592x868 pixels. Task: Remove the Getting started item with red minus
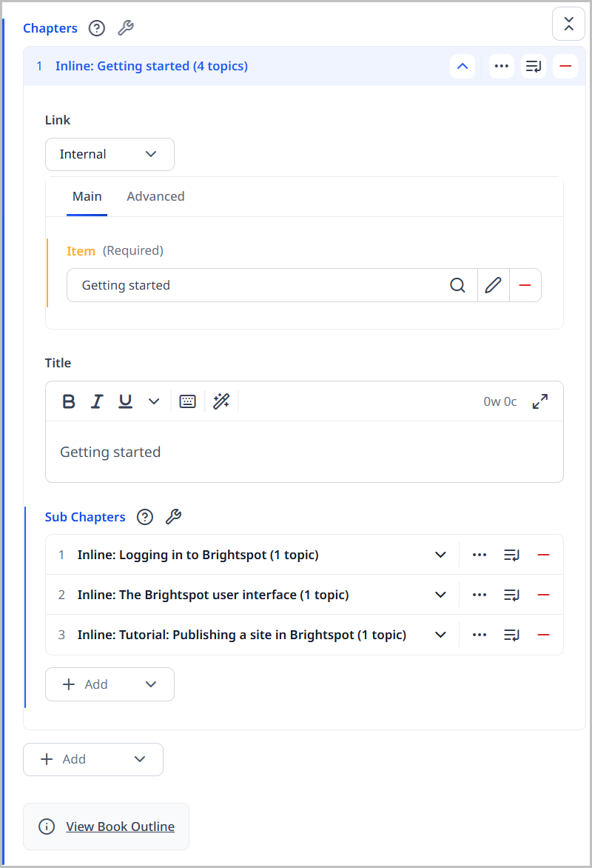[x=525, y=285]
